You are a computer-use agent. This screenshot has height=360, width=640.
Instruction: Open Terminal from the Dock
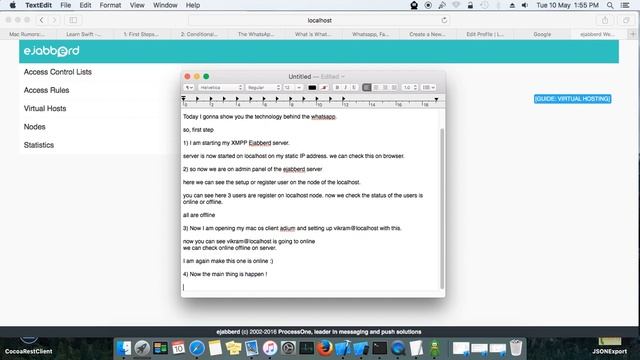(x=380, y=348)
